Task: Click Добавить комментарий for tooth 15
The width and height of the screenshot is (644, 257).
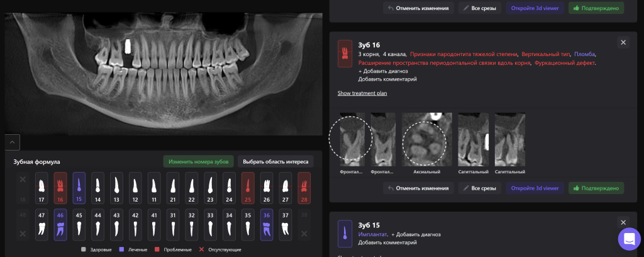Action: [x=387, y=242]
